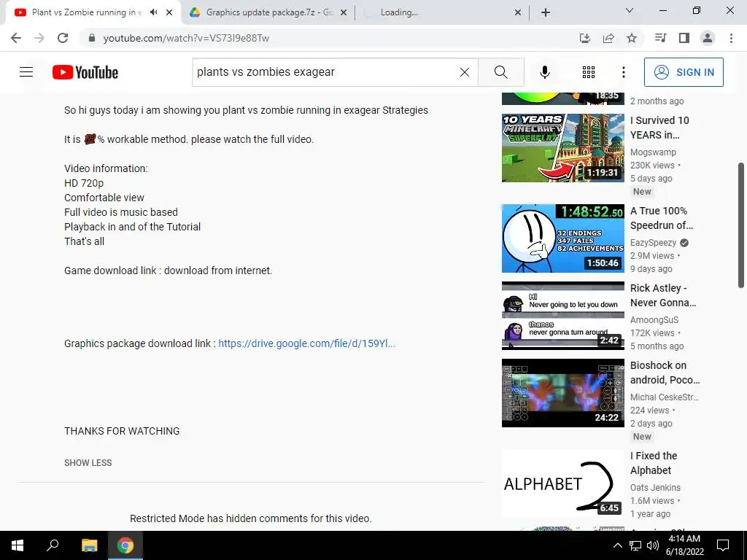Mute the tab via its speaker icon

pyautogui.click(x=153, y=12)
